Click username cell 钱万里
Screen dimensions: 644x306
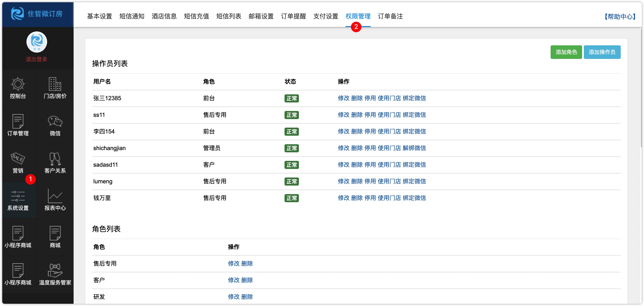(102, 198)
